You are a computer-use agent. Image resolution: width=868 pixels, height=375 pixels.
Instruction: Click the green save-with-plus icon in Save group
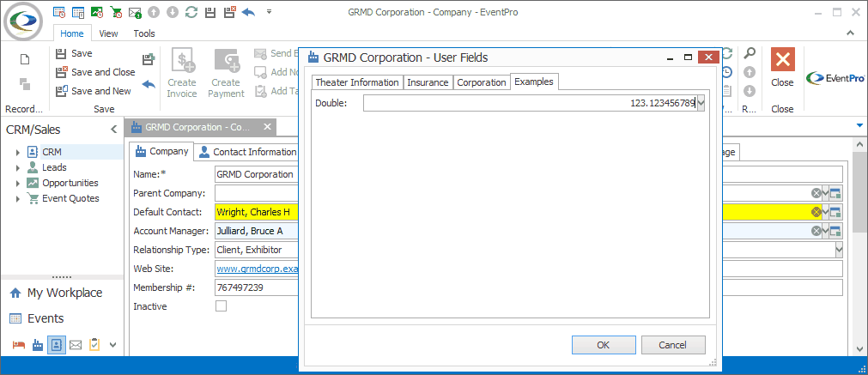click(x=149, y=58)
